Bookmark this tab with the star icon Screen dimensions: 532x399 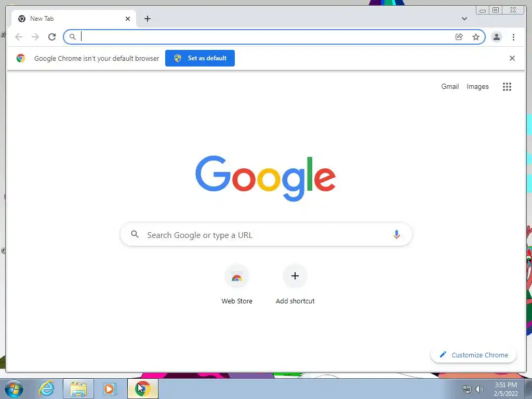click(x=476, y=37)
